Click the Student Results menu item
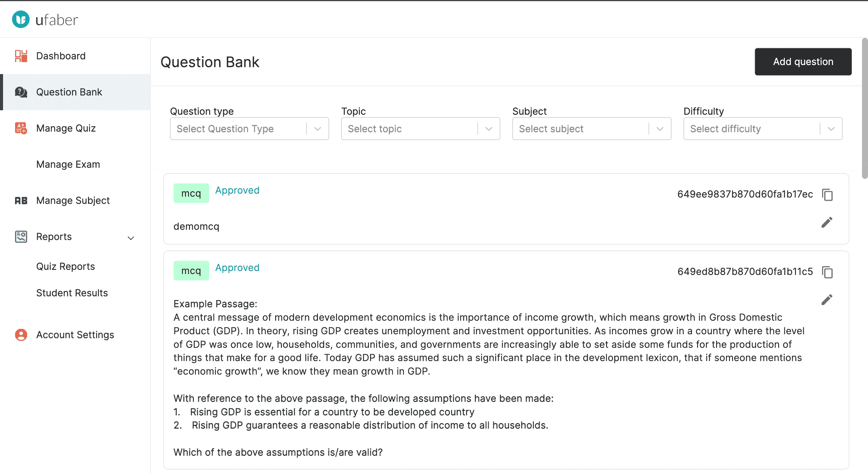This screenshot has width=868, height=474. point(72,292)
